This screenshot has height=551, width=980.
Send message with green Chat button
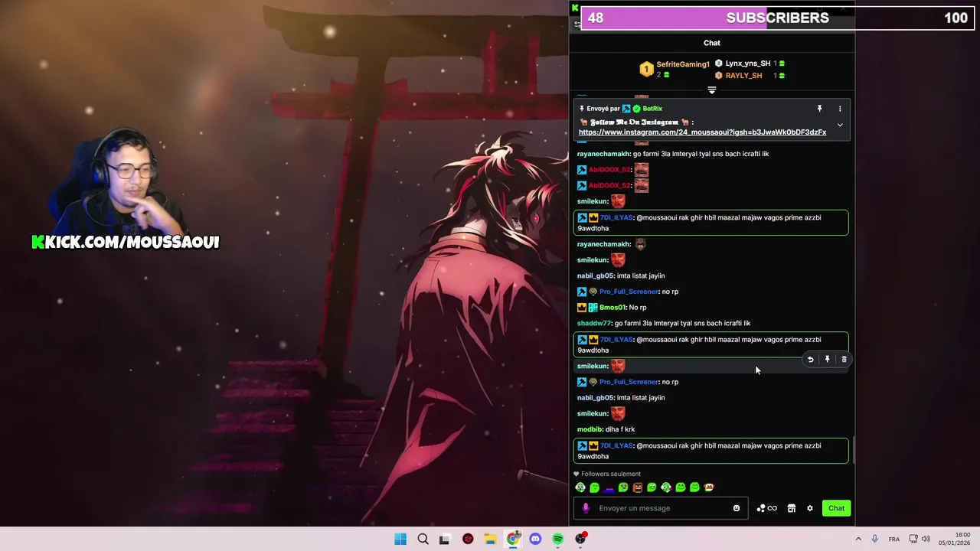coord(836,508)
